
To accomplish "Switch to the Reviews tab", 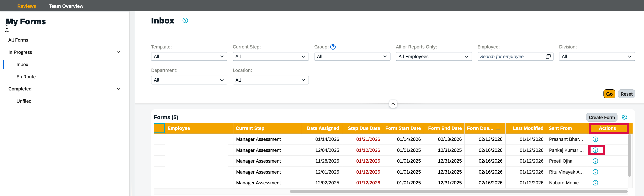I will [27, 6].
